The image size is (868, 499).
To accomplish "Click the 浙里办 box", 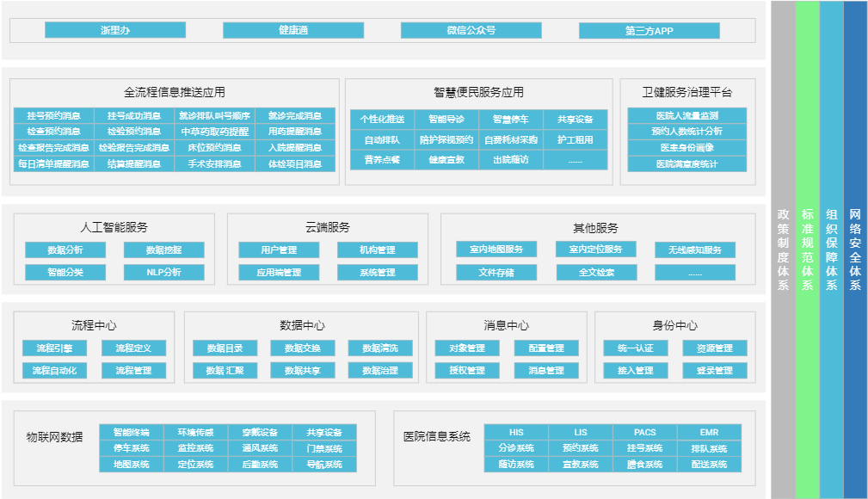I will [x=114, y=30].
